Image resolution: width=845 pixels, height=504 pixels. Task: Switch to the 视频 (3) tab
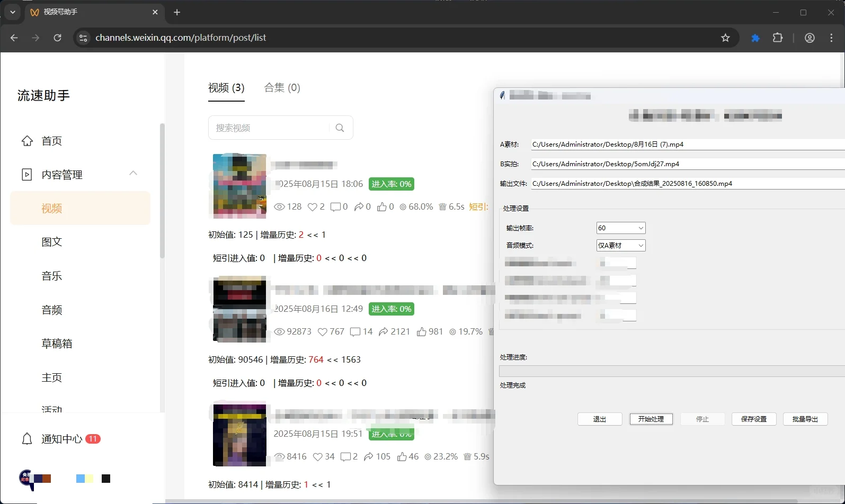tap(226, 88)
